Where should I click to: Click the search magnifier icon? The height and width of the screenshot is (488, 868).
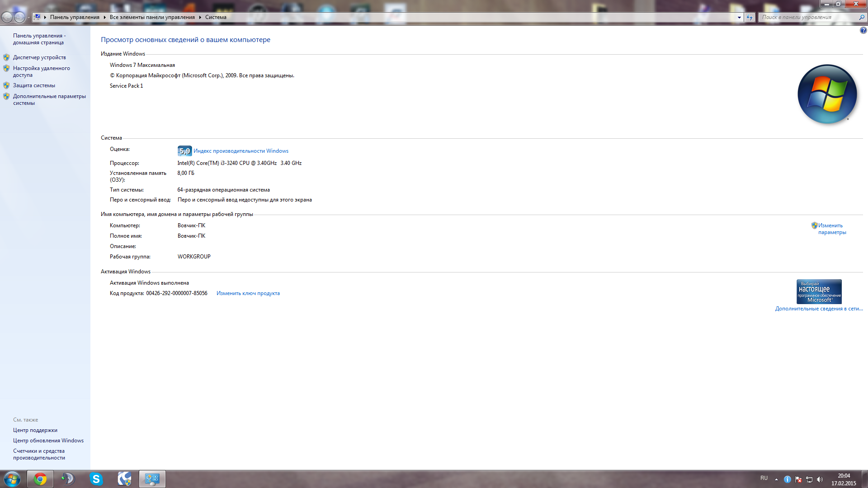click(x=862, y=17)
